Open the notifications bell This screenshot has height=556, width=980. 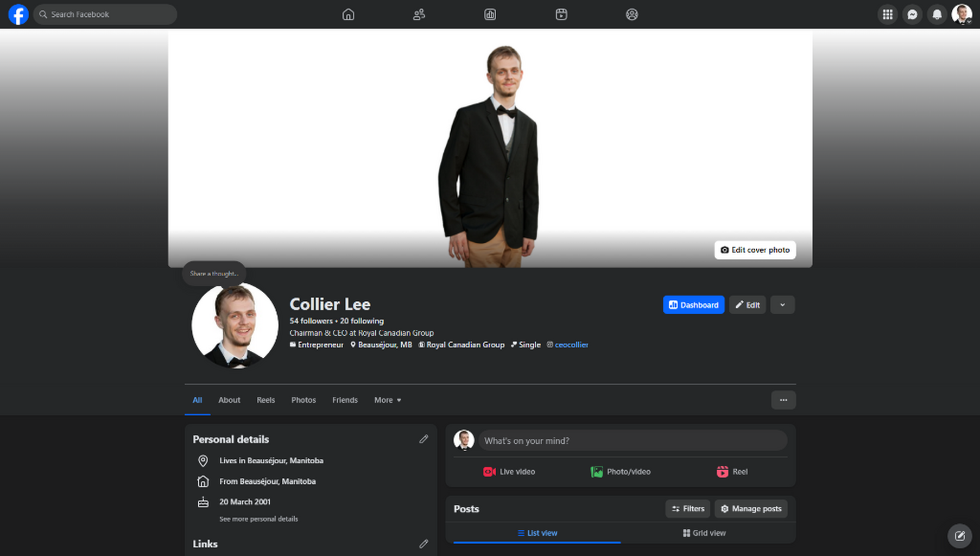937,14
